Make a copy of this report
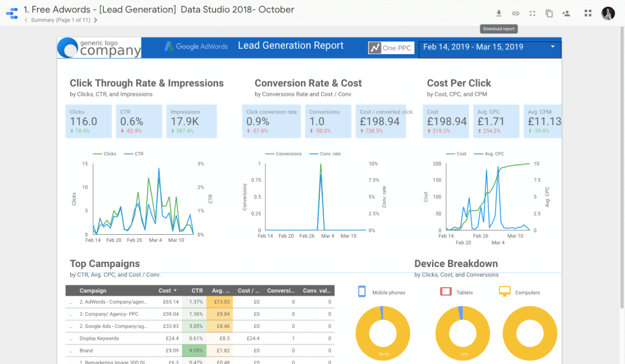Image resolution: width=625 pixels, height=364 pixels. point(549,13)
